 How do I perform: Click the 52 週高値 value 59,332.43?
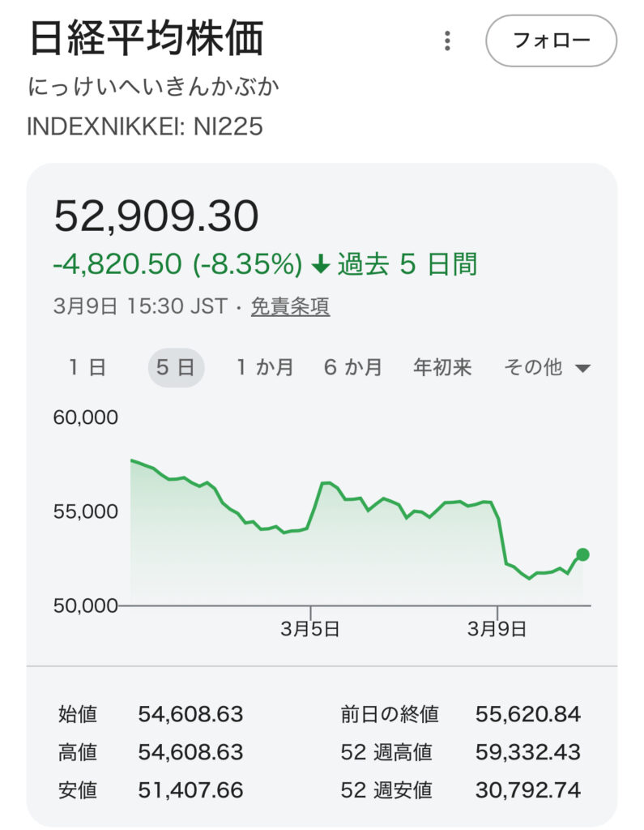[527, 751]
